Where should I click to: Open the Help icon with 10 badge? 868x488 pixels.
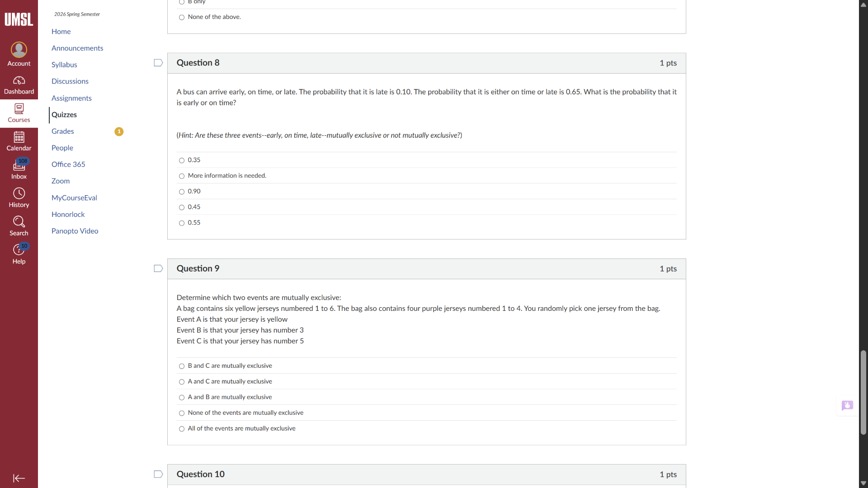point(19,250)
